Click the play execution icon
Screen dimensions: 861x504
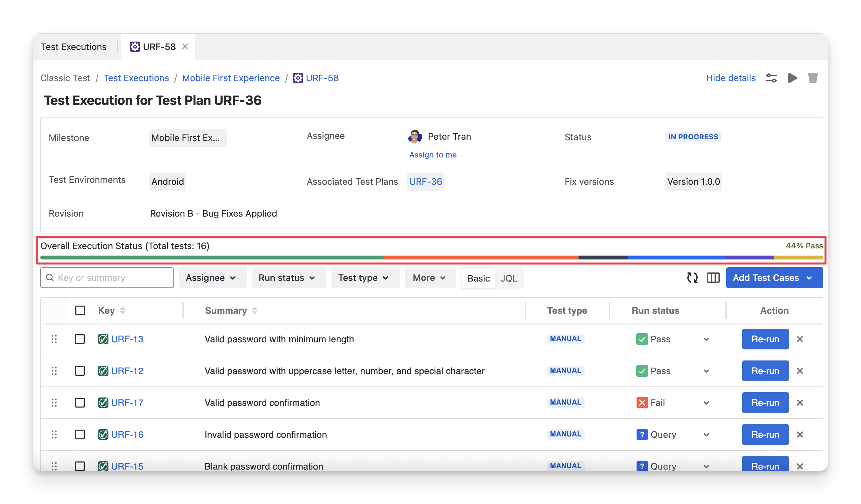point(792,78)
